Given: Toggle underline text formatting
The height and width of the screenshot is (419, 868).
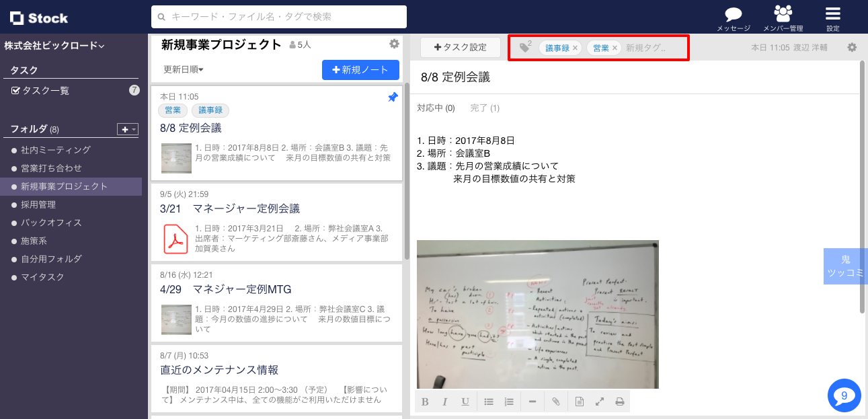Looking at the screenshot, I should (465, 401).
